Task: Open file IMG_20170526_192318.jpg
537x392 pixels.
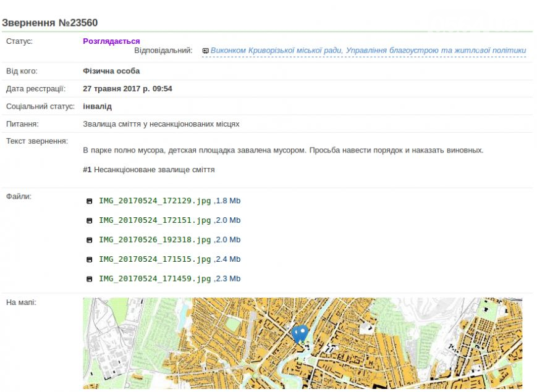Action: (x=155, y=240)
